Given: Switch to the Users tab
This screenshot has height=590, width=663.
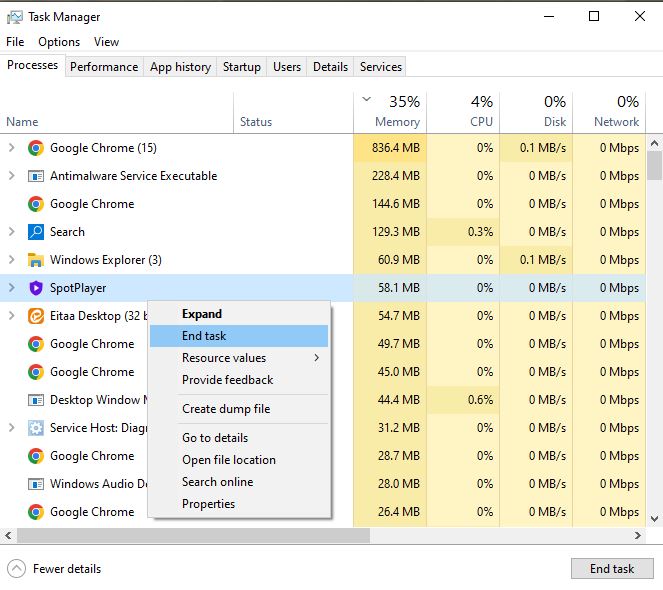Looking at the screenshot, I should (287, 67).
